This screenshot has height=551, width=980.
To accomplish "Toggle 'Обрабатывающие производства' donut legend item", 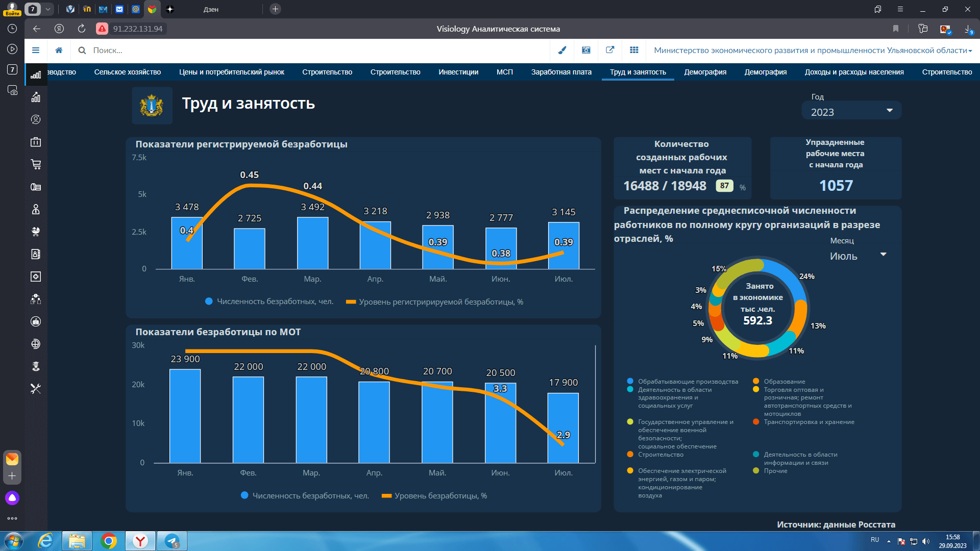I will [682, 382].
